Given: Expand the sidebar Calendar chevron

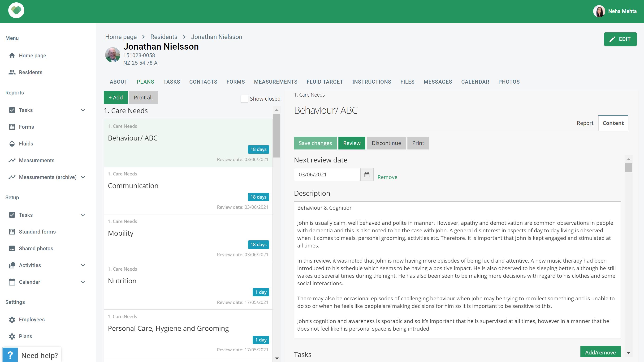Looking at the screenshot, I should pos(83,282).
